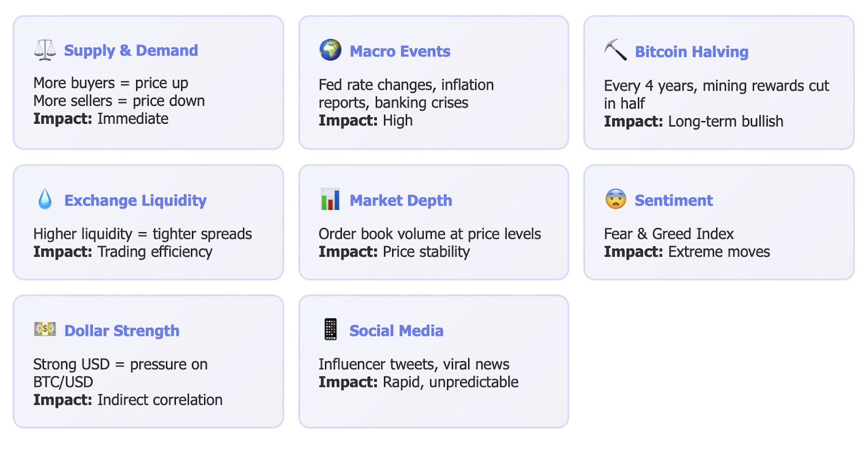
Task: Click 'Impact: Long-term bullish' line
Action: coord(693,122)
